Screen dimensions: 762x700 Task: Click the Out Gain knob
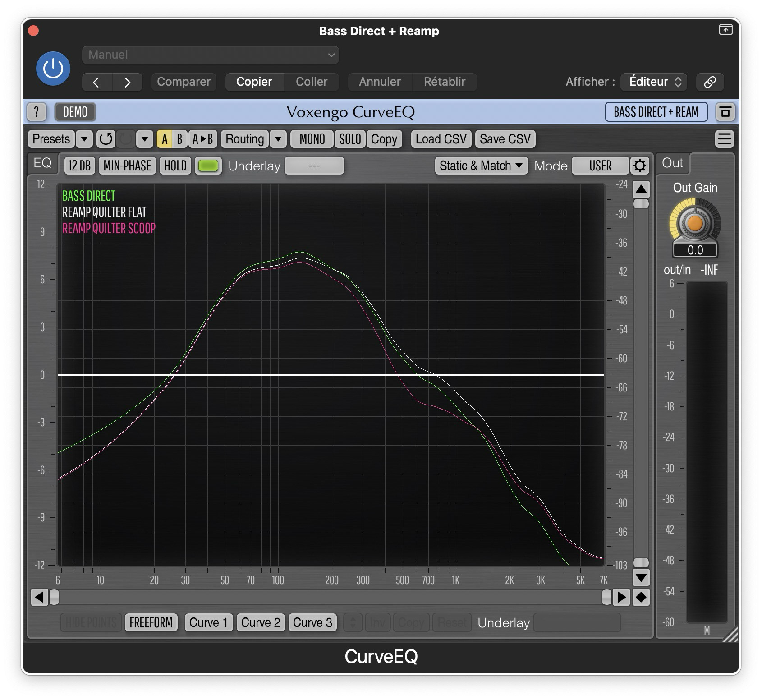(695, 223)
